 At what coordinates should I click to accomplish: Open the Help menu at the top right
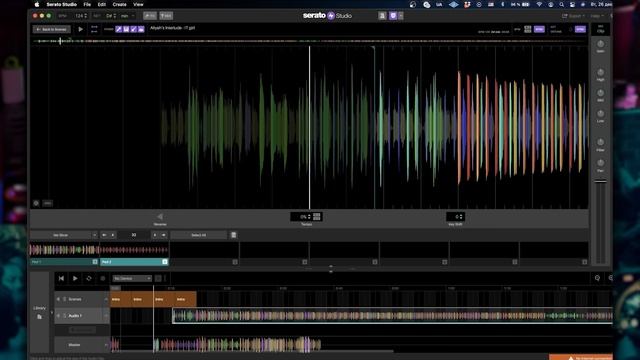pyautogui.click(x=597, y=16)
